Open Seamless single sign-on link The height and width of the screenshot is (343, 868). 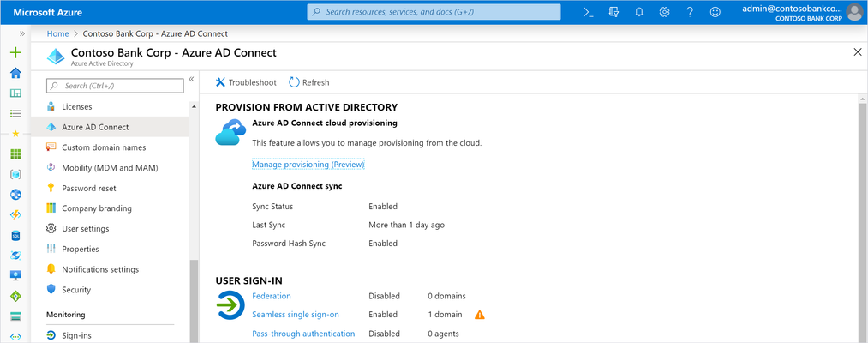296,314
